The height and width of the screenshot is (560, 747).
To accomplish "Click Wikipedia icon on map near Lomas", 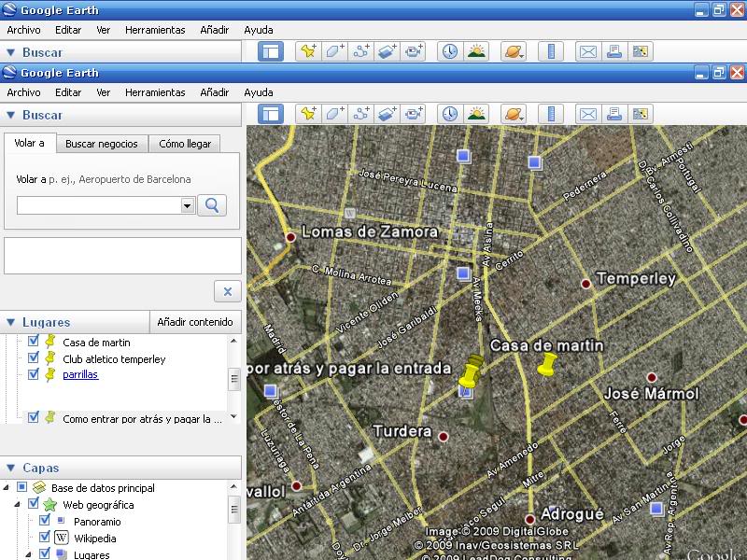I will [x=350, y=214].
